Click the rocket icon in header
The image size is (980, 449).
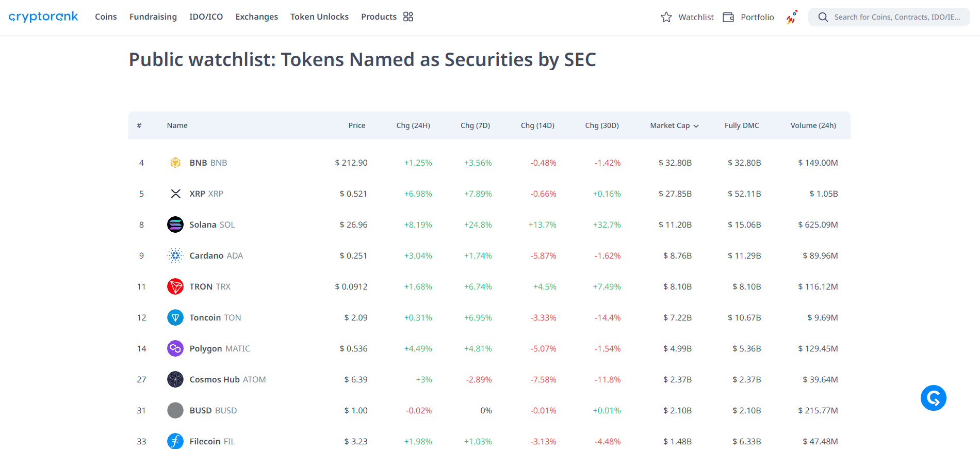point(791,17)
